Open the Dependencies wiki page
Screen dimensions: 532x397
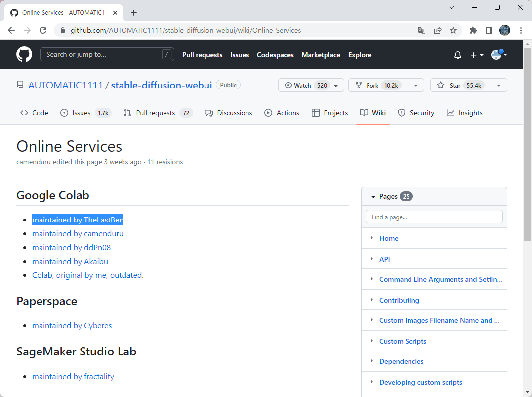click(x=402, y=362)
